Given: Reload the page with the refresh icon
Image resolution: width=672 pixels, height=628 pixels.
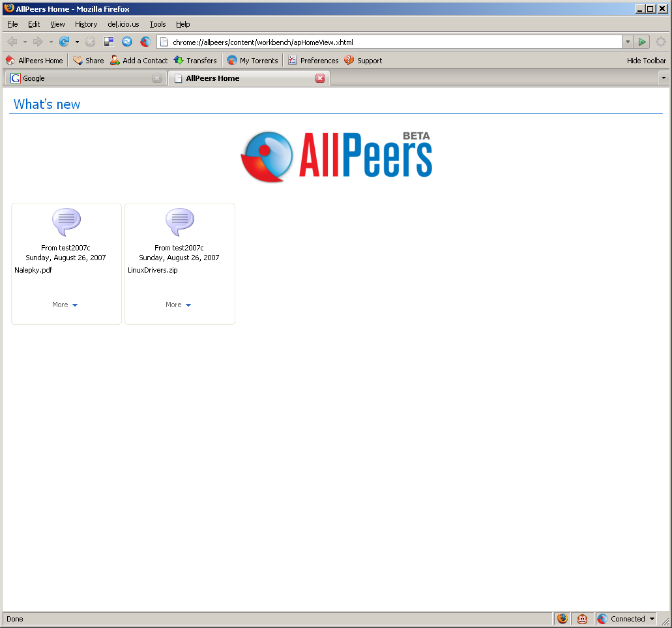Looking at the screenshot, I should pos(65,42).
